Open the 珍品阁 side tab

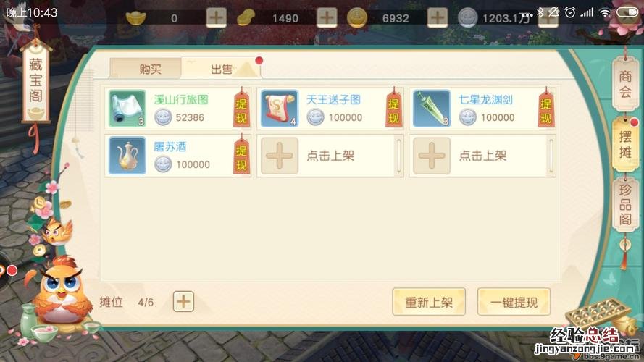625,204
